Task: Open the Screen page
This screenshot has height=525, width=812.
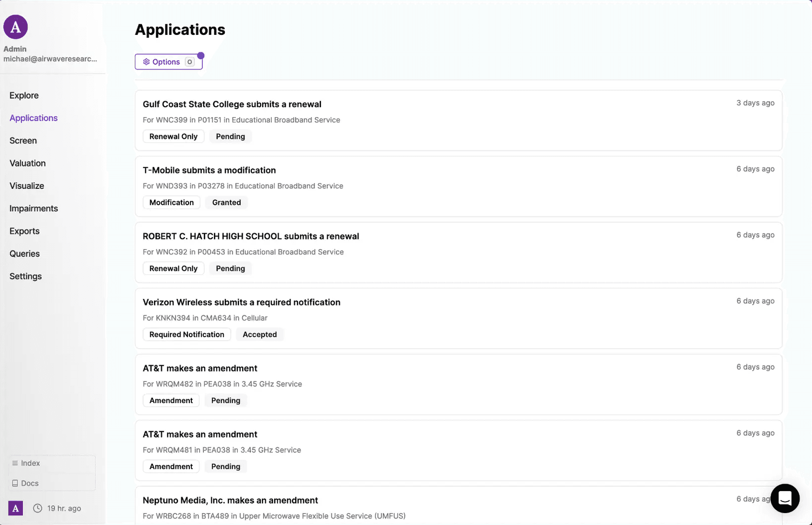Action: [x=23, y=140]
